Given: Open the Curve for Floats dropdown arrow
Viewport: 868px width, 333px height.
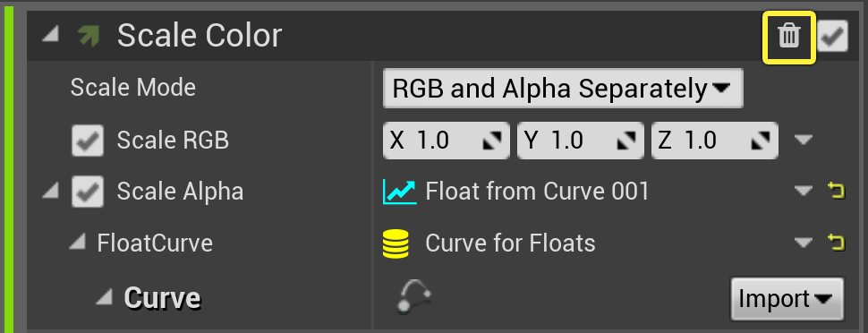Looking at the screenshot, I should click(x=804, y=243).
